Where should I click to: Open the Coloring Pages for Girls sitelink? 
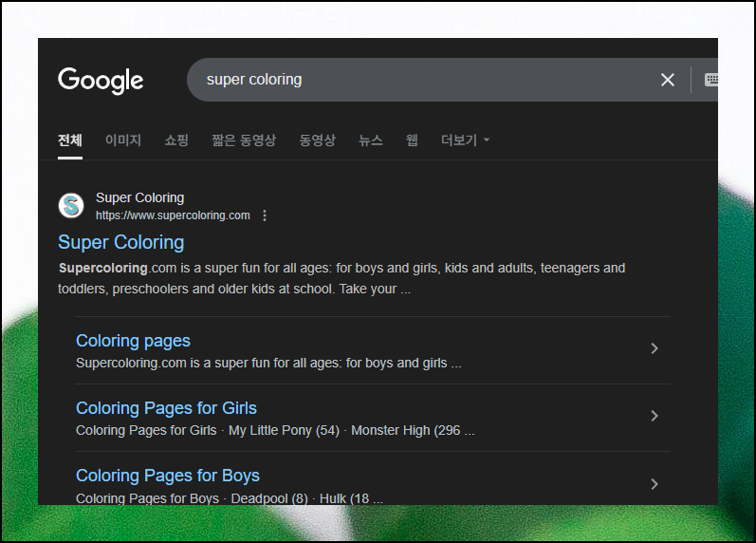tap(166, 408)
